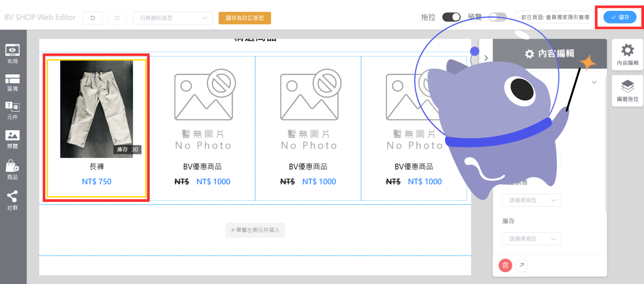Image resolution: width=644 pixels, height=284 pixels.
Task: Collapse the content edit panel chevron
Action: click(486, 58)
